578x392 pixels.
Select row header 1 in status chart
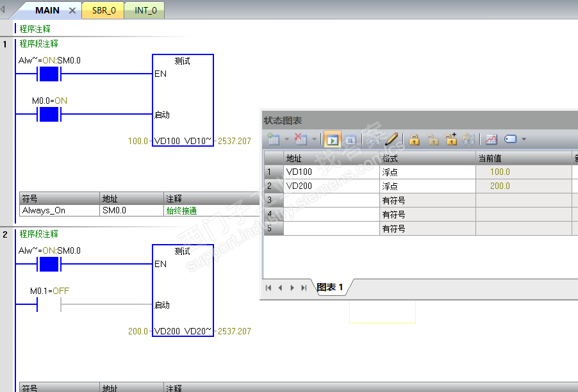tap(274, 172)
